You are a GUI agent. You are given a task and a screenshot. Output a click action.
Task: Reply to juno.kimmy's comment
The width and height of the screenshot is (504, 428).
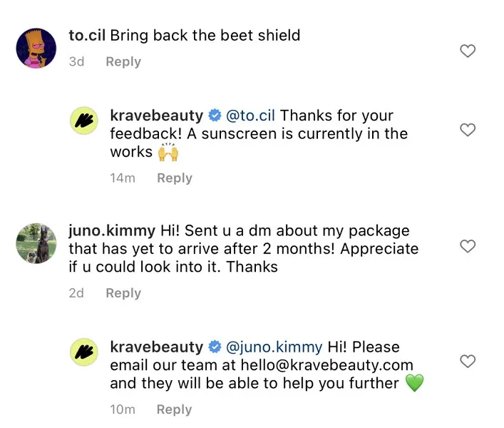click(x=123, y=293)
